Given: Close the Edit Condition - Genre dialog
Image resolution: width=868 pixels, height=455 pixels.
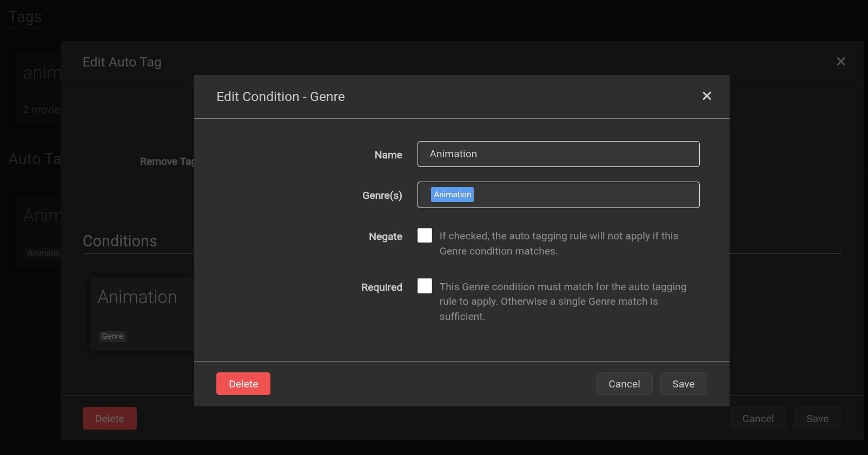Looking at the screenshot, I should coord(706,96).
